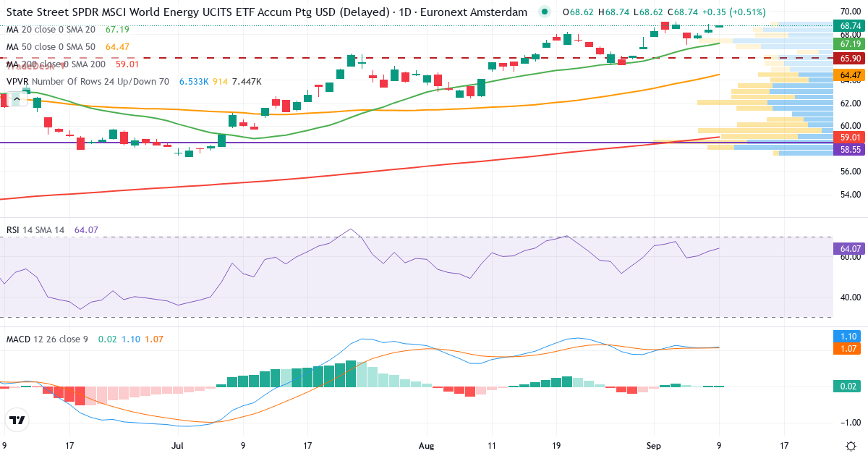Click the State Street SPDR ETF symbol title
Image resolution: width=868 pixels, height=456 pixels.
[x=266, y=12]
